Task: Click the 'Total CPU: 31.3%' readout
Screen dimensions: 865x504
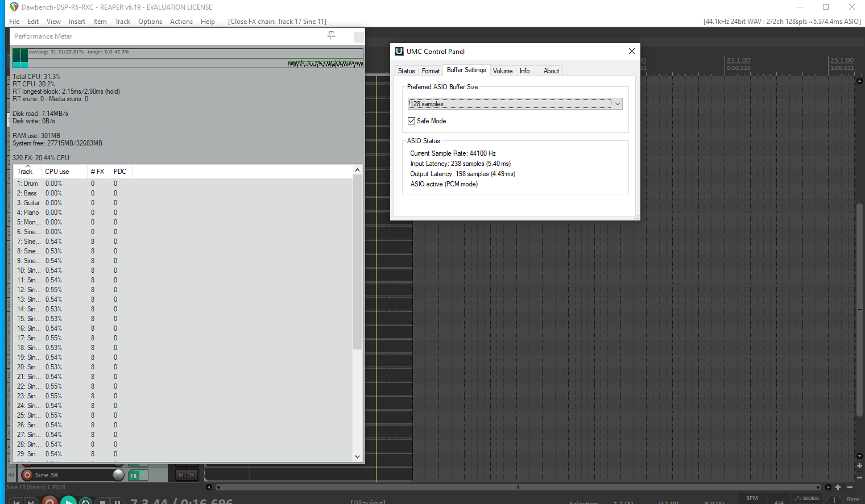Action: point(36,77)
